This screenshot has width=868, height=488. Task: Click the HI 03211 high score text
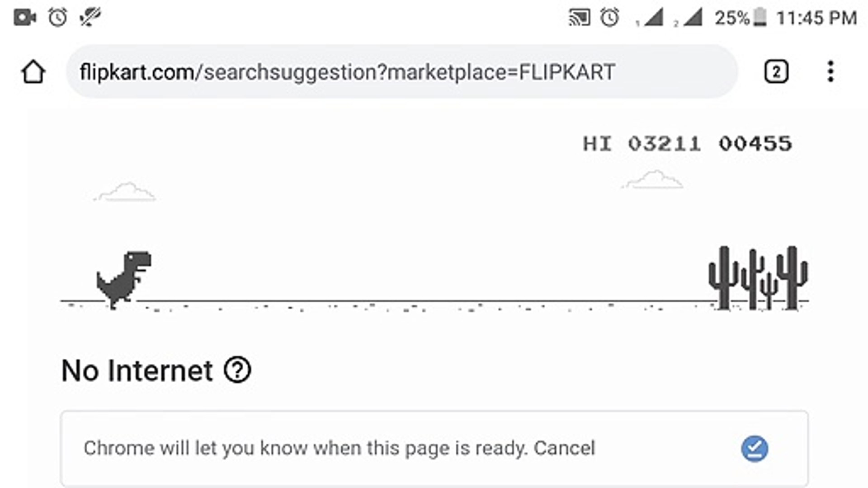pyautogui.click(x=642, y=144)
